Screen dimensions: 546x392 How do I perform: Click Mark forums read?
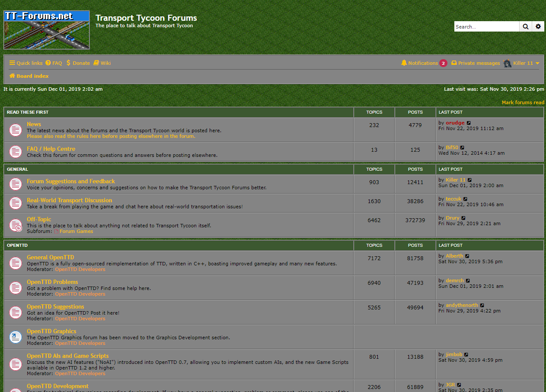click(x=523, y=102)
